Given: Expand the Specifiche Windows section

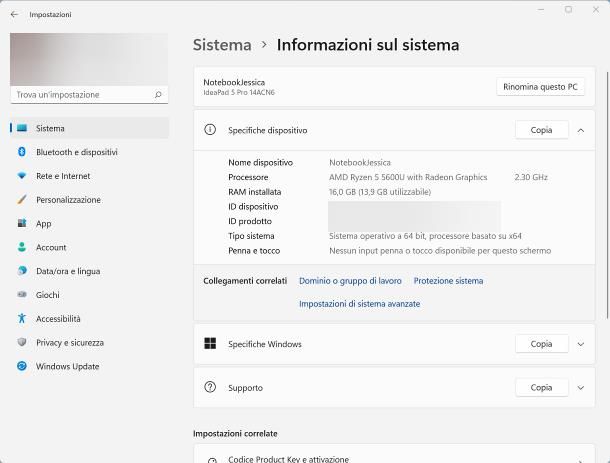Looking at the screenshot, I should [581, 344].
